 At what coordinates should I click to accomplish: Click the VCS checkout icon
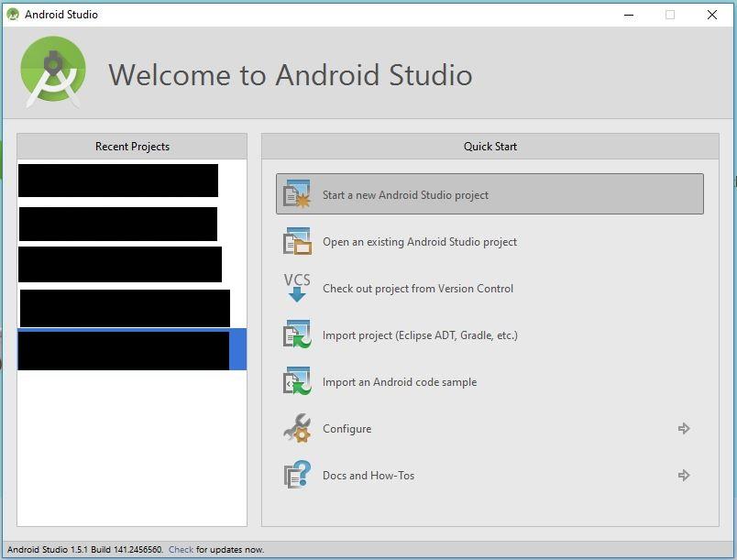[297, 288]
